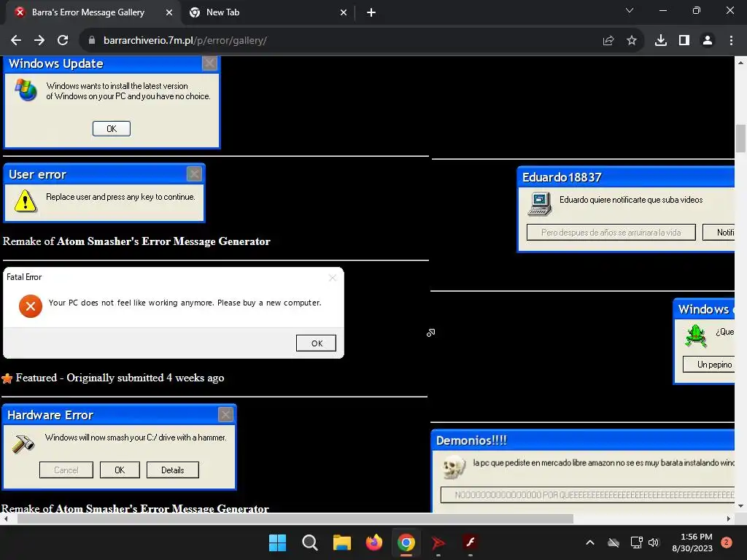Click the Fatal Error dialog close X
The height and width of the screenshot is (560, 747).
[333, 278]
